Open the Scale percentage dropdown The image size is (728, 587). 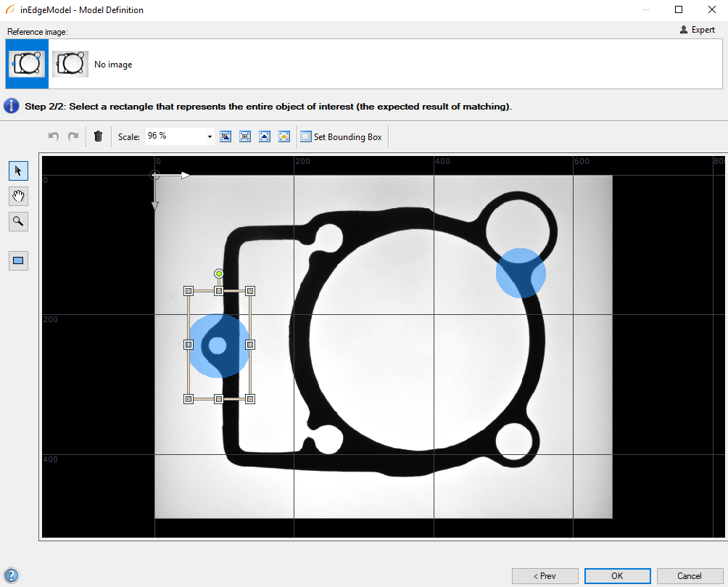210,136
